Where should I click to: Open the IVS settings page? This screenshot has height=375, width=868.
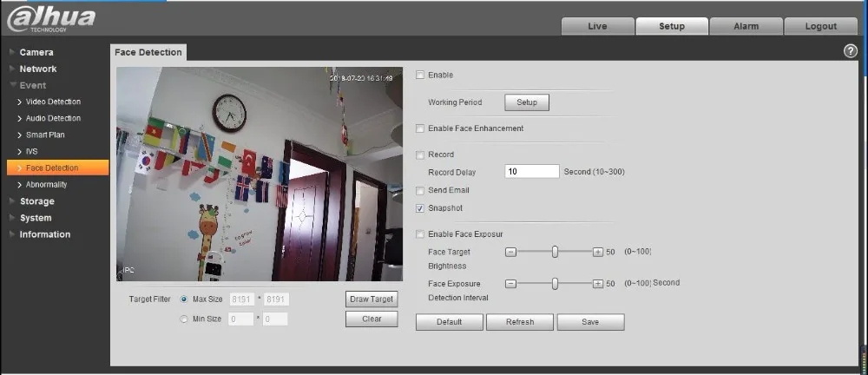[31, 151]
